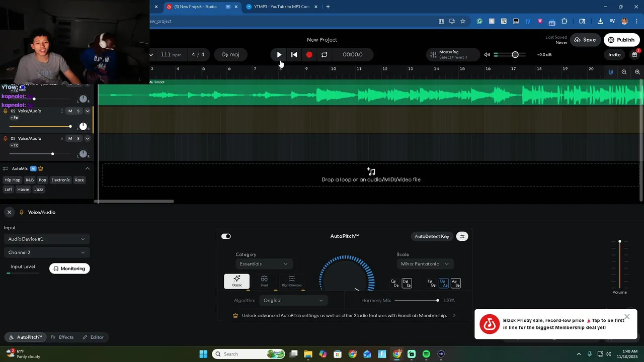
Task: Solo track 03 Voice/Audio
Action: [x=78, y=138]
